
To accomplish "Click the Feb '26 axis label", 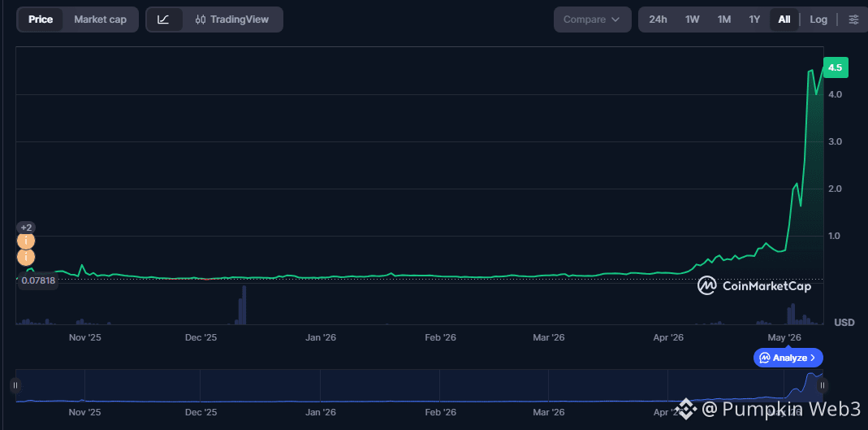I will pos(440,337).
